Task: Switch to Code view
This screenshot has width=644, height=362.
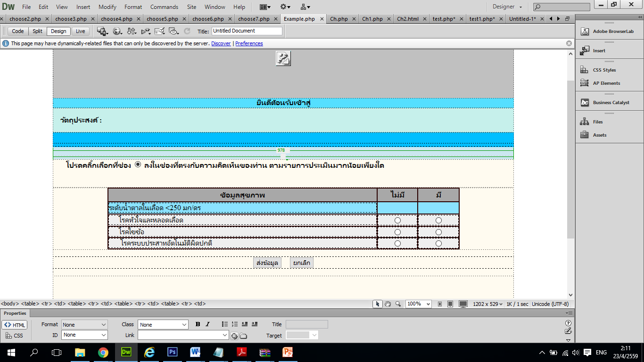Action: pos(18,31)
